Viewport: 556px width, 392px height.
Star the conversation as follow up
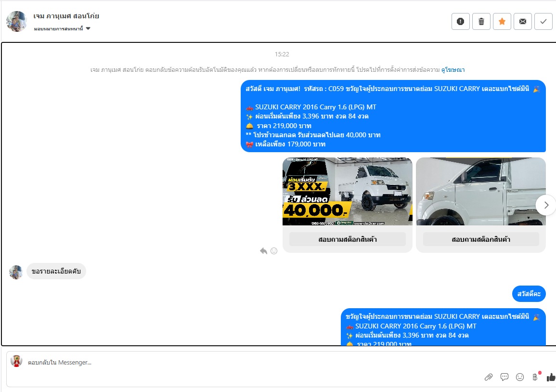click(x=502, y=21)
